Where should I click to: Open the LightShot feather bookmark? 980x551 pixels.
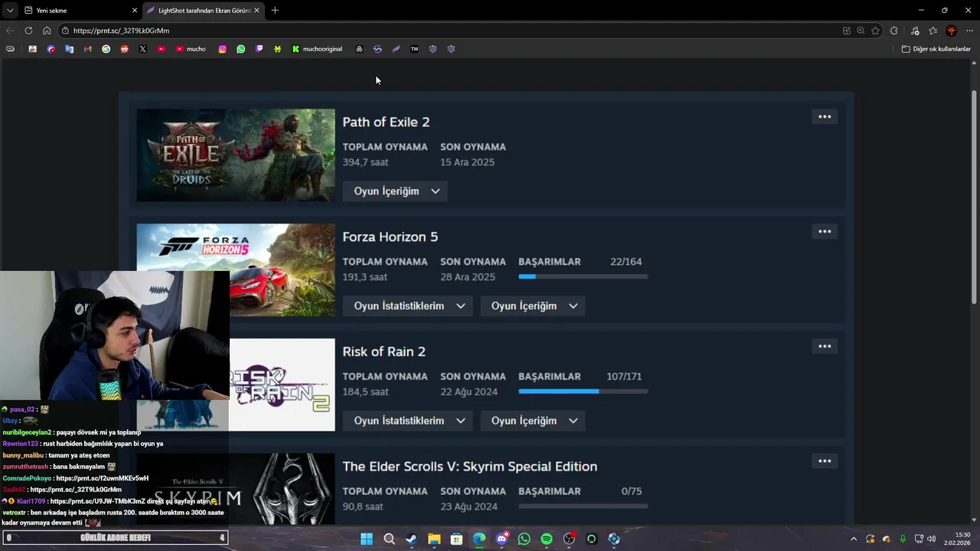pos(396,49)
